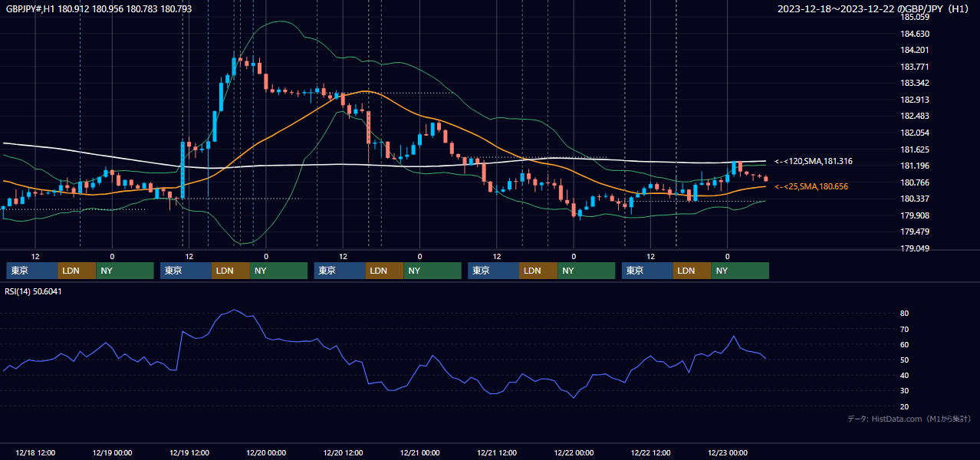The image size is (980, 460).
Task: Select 東京 session box above 12/19 12:00
Action: [x=186, y=271]
